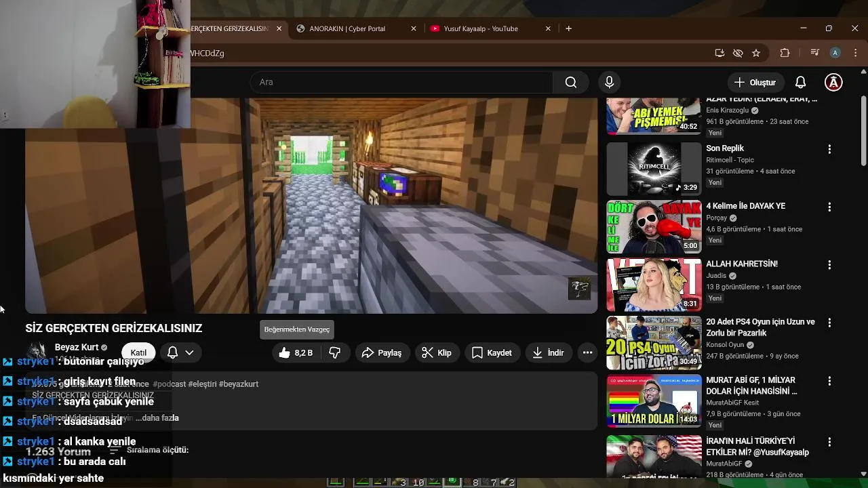868x488 pixels.
Task: Open a new browser tab with plus
Action: [x=568, y=28]
